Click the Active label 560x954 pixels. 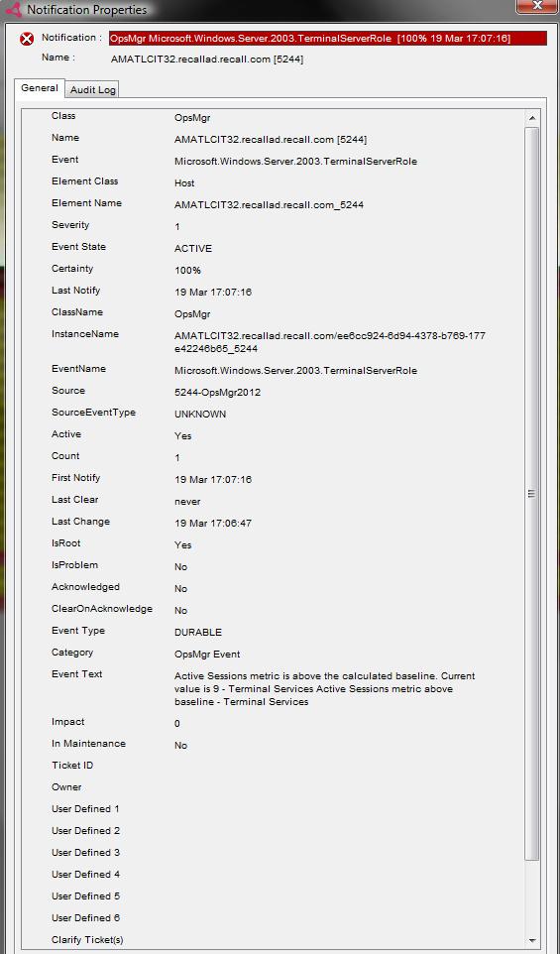tap(66, 434)
